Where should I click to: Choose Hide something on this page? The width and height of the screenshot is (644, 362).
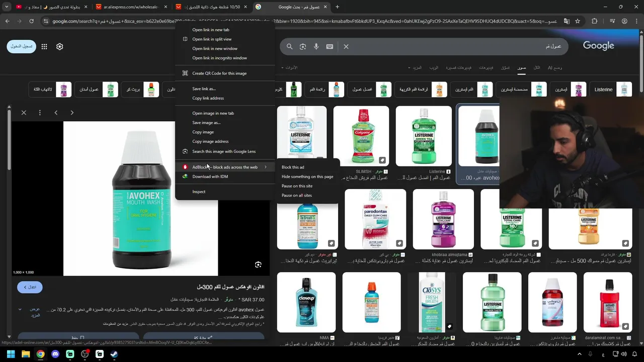307,176
